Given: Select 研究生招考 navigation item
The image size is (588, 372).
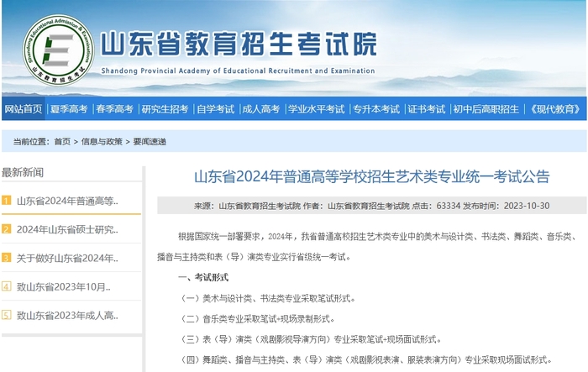Looking at the screenshot, I should [x=165, y=109].
